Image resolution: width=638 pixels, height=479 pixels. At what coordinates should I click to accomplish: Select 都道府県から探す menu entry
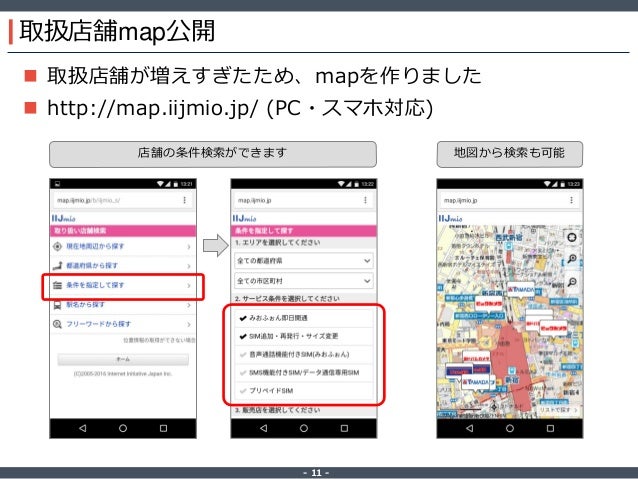(x=123, y=266)
